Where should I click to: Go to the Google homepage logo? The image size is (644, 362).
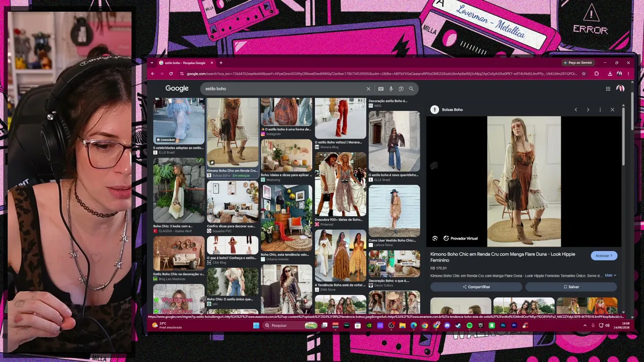tap(177, 88)
